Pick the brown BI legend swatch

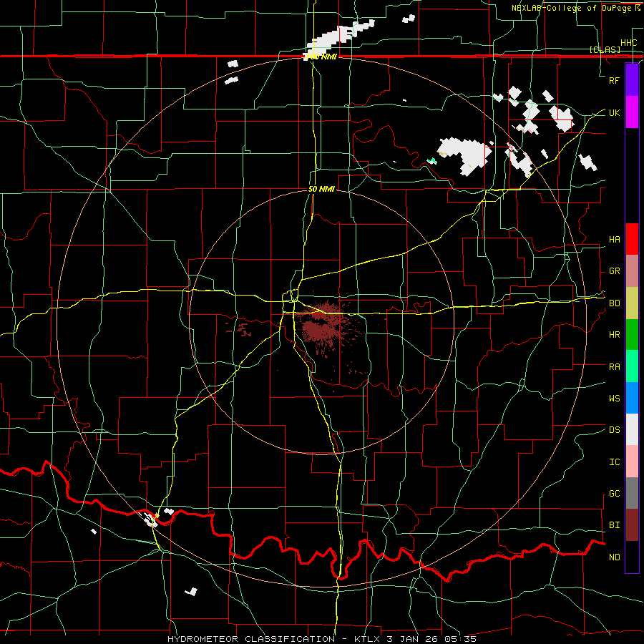click(632, 525)
